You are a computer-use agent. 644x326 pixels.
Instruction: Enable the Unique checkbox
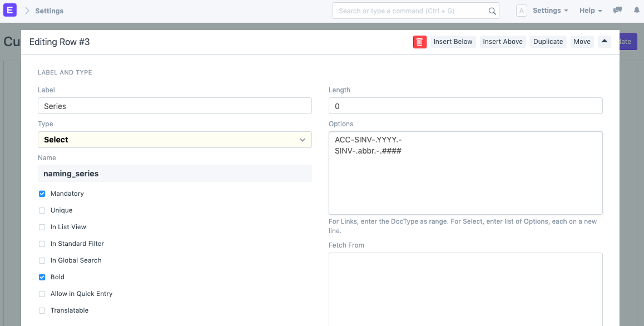(x=42, y=210)
